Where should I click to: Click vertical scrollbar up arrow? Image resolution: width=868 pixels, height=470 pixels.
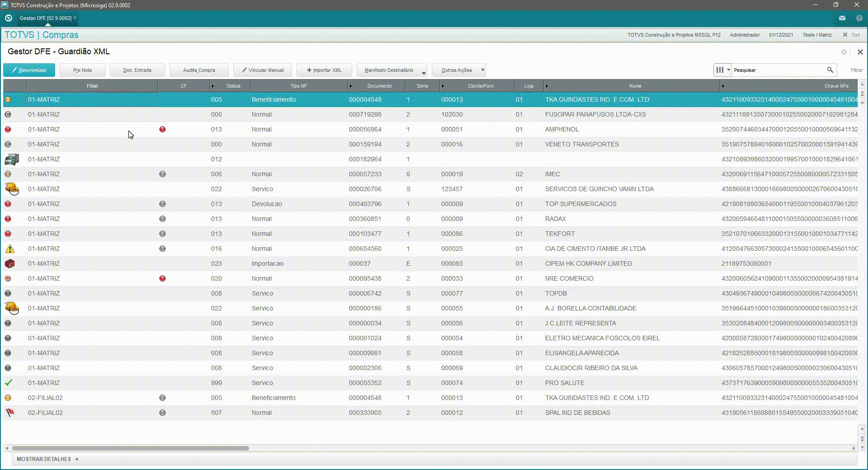click(862, 102)
